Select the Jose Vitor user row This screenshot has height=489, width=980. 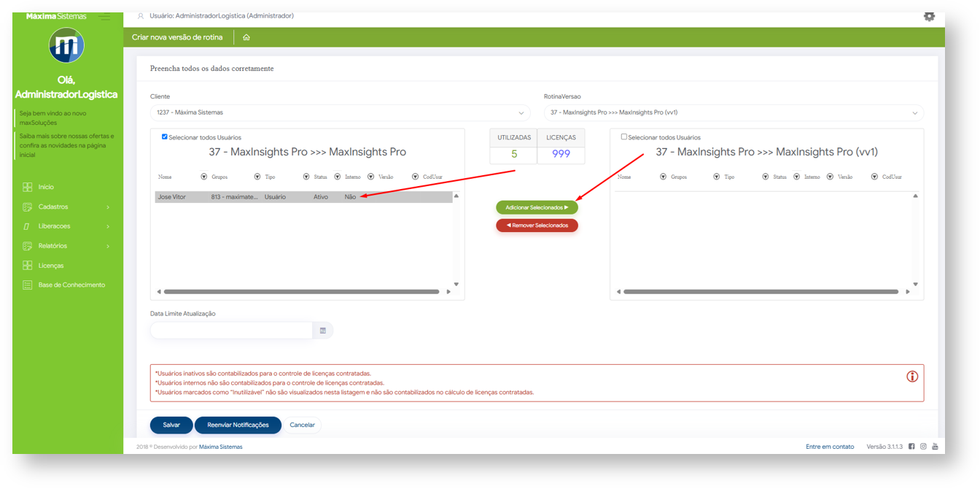pos(303,197)
